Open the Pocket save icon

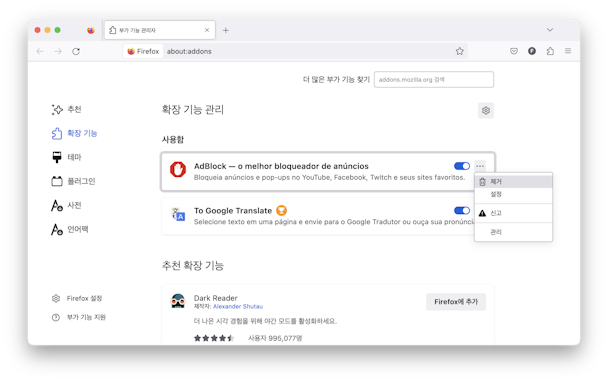coord(514,51)
